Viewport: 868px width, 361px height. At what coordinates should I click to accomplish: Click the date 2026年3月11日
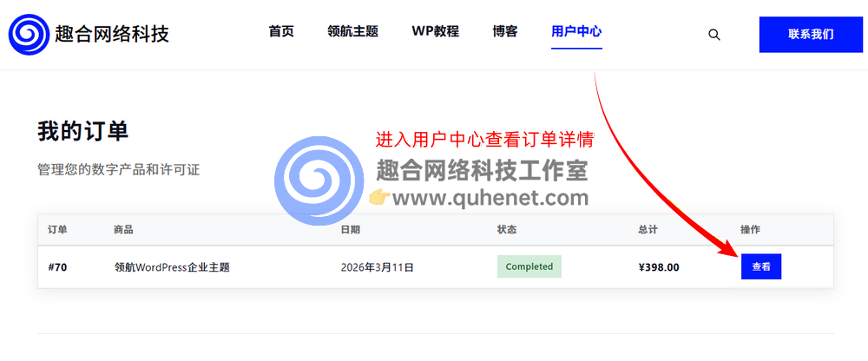378,267
